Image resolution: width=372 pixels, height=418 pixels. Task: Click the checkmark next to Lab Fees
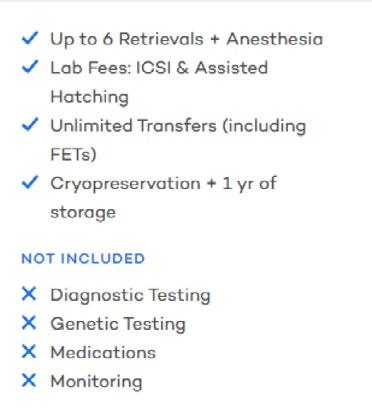30,66
